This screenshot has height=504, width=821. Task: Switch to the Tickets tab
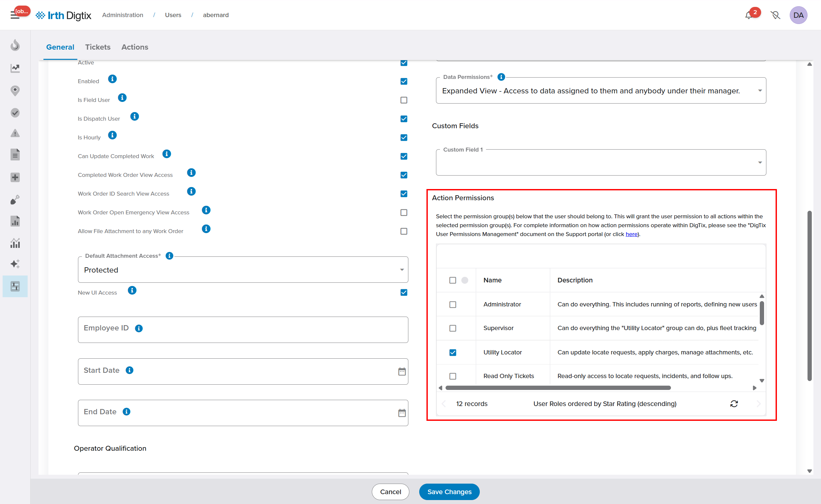[98, 47]
